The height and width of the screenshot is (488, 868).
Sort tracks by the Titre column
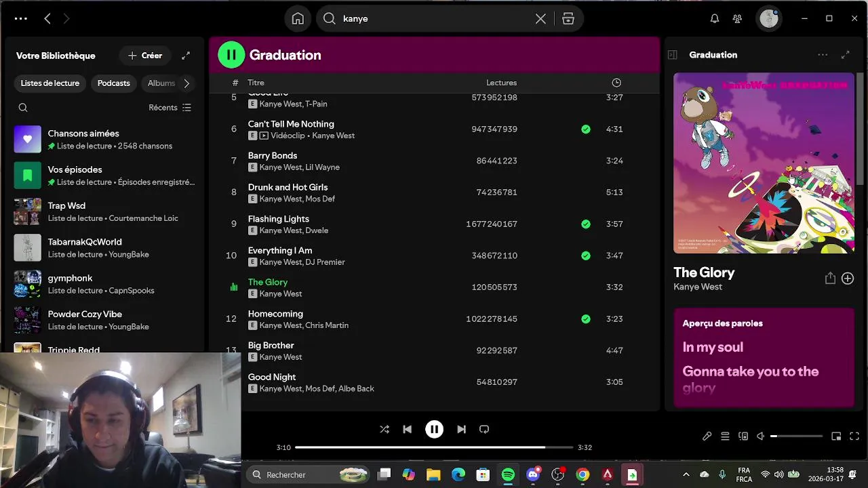click(256, 83)
